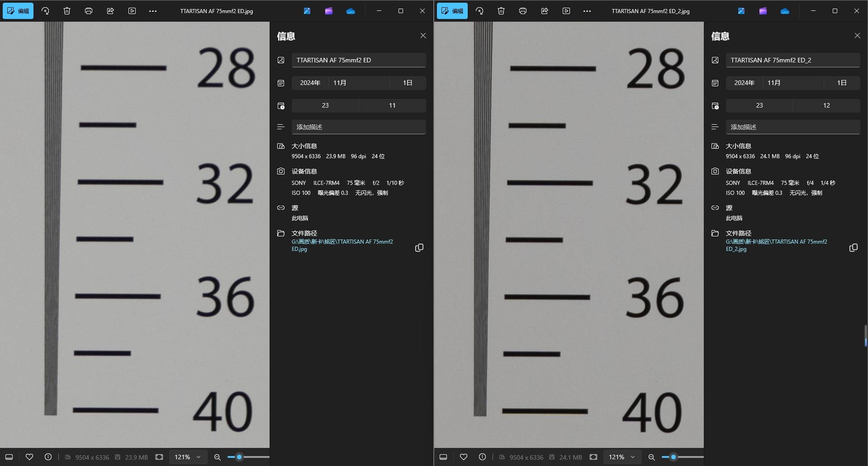Viewport: 868px width, 466px height.
Task: Share the image from left window
Action: point(110,11)
